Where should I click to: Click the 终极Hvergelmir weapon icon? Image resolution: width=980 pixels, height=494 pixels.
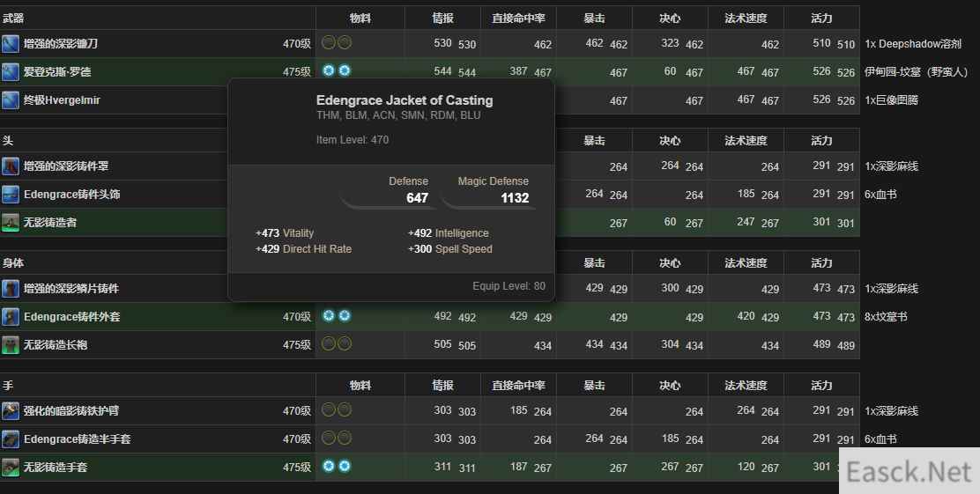[x=11, y=100]
